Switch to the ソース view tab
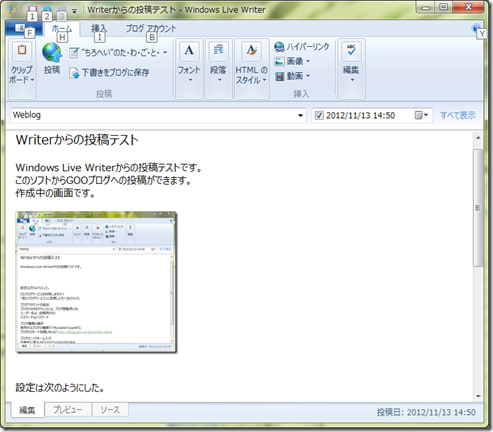 [110, 410]
